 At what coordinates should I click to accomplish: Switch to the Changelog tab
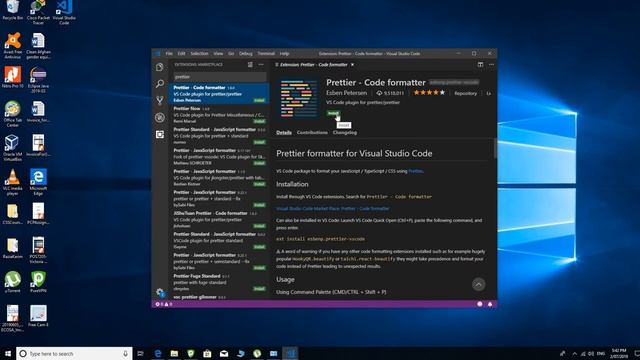(x=344, y=132)
